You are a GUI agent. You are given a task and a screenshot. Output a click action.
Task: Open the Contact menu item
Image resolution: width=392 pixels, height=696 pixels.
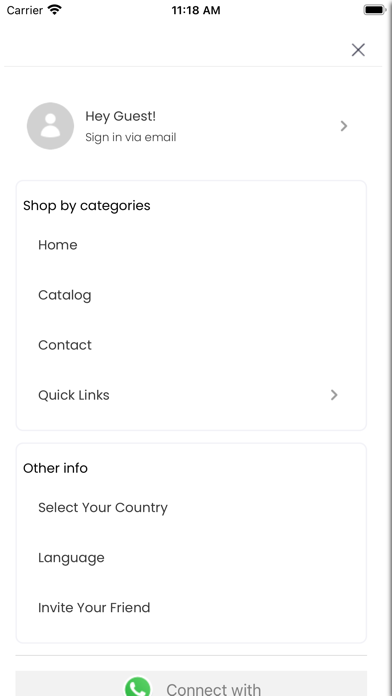coord(65,345)
